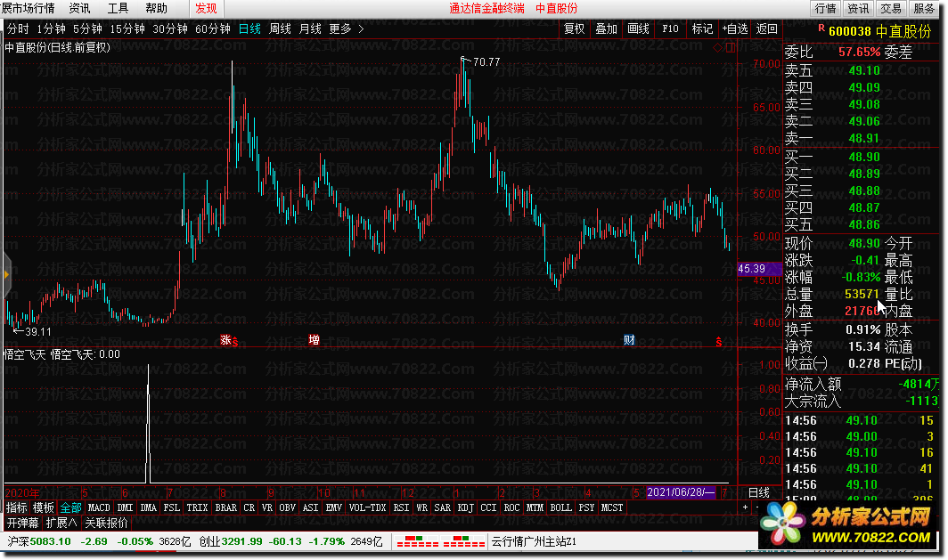Screen dimensions: 948x560
Task: Click the 沪深 5083.10 index in status bar
Action: click(x=38, y=541)
